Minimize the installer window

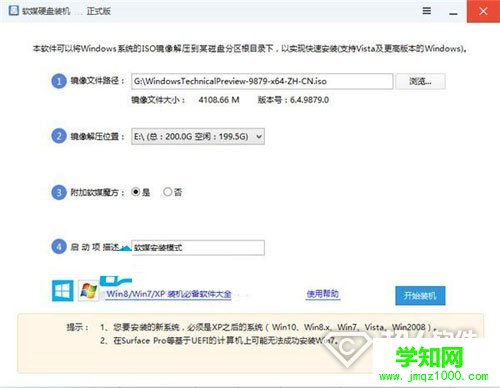(453, 13)
